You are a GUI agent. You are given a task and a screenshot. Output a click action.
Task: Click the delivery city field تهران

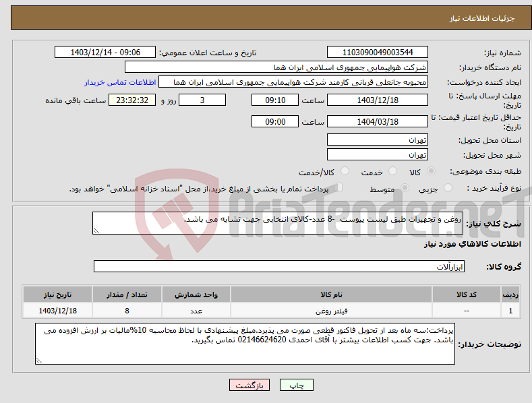point(378,155)
